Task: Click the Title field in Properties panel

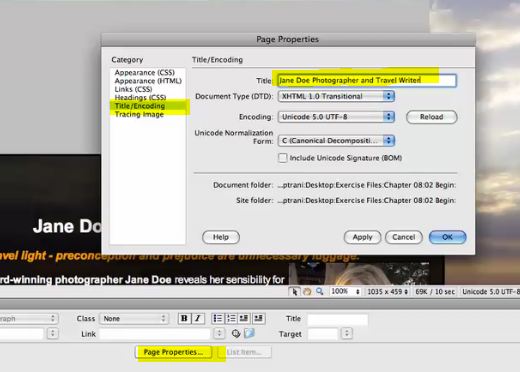Action: coord(338,319)
